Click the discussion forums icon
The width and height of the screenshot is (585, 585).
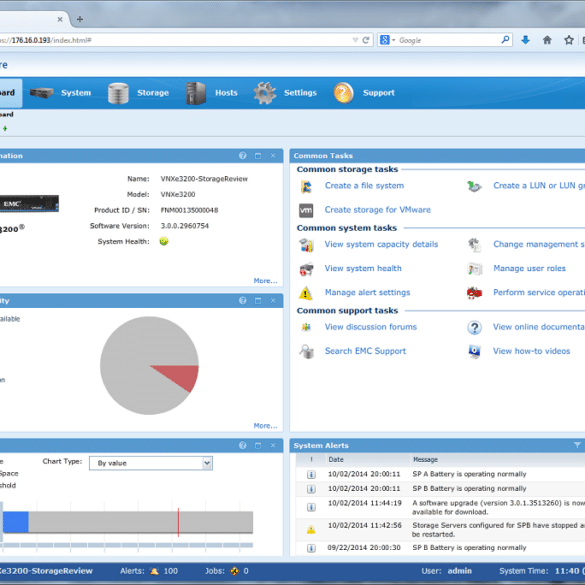point(306,327)
